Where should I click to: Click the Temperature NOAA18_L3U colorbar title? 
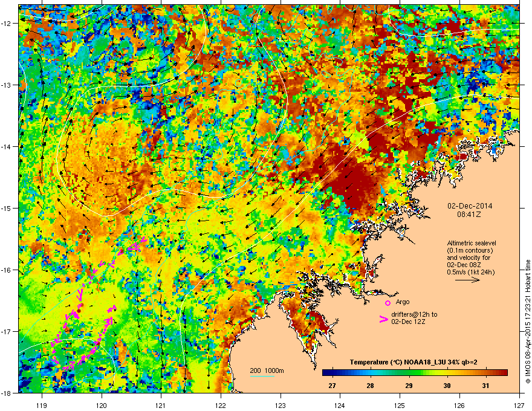tap(414, 362)
